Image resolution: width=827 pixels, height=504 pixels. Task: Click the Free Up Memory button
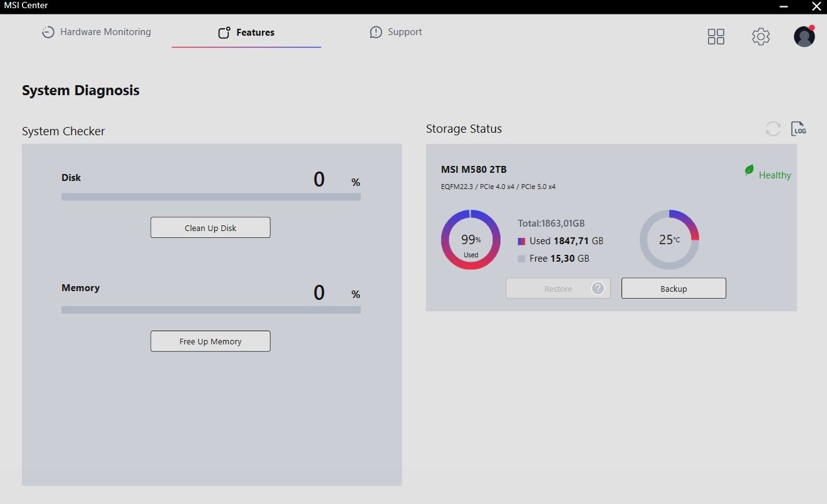point(211,341)
